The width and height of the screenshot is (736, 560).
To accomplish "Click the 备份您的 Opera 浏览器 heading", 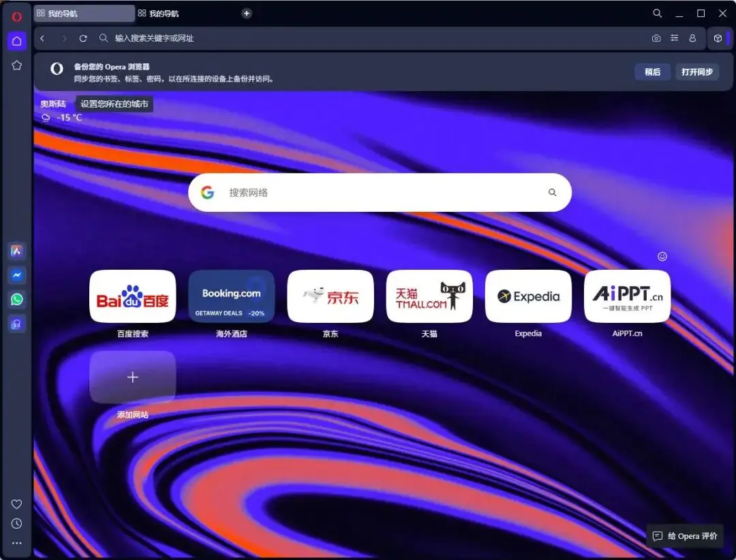I will coord(112,67).
